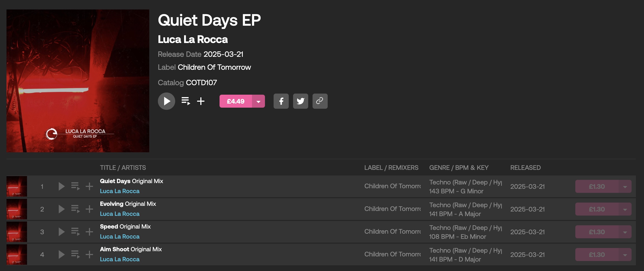Open the Children Of Tomorrow label page

(x=214, y=67)
